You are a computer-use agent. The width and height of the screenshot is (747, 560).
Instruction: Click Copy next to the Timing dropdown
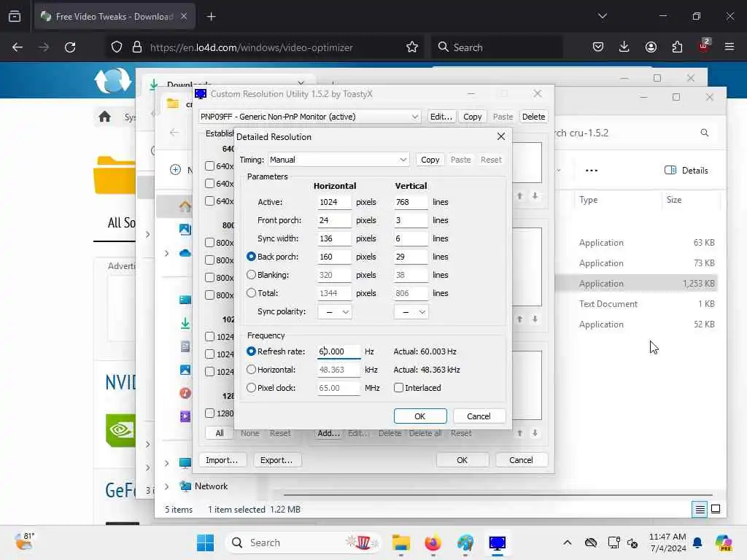pyautogui.click(x=430, y=160)
